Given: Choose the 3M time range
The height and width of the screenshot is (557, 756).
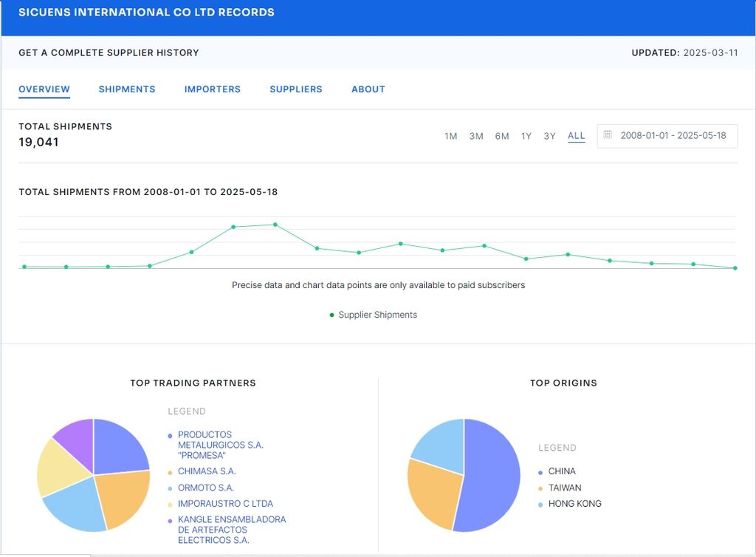Looking at the screenshot, I should coord(476,136).
